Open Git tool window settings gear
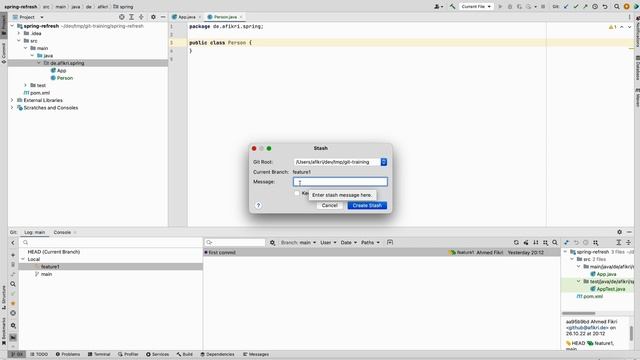 [620, 232]
